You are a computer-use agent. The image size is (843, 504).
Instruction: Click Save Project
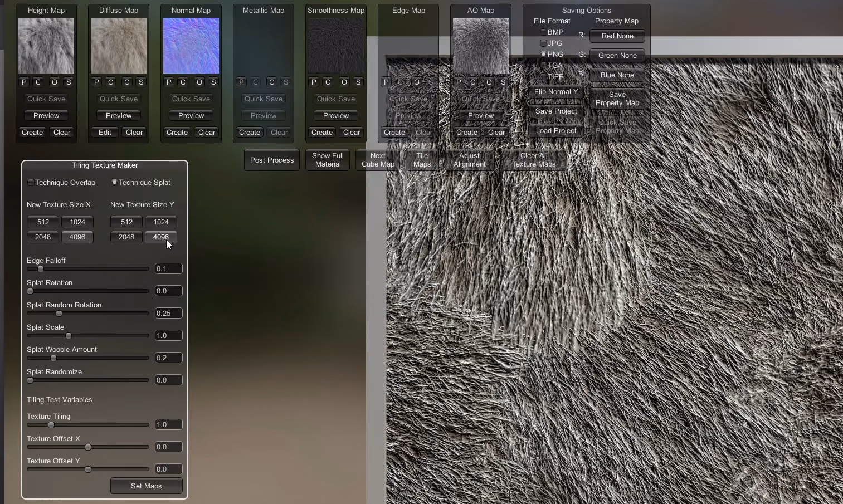(x=556, y=111)
